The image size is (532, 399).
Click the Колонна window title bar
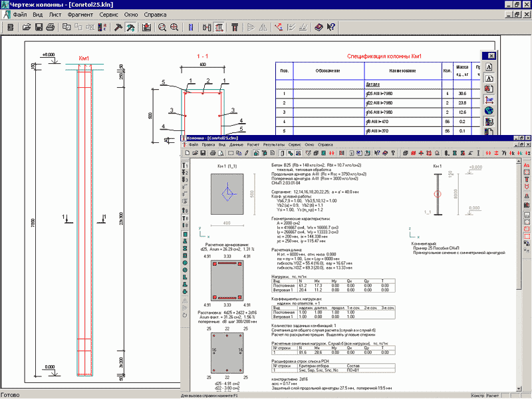point(332,138)
